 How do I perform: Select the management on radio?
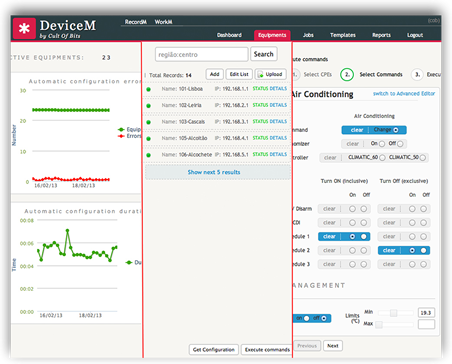point(306,318)
